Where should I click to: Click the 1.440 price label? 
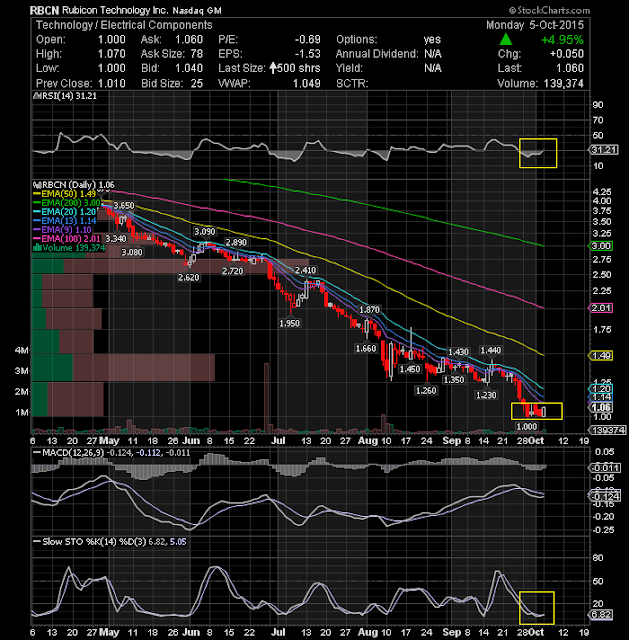click(x=491, y=351)
